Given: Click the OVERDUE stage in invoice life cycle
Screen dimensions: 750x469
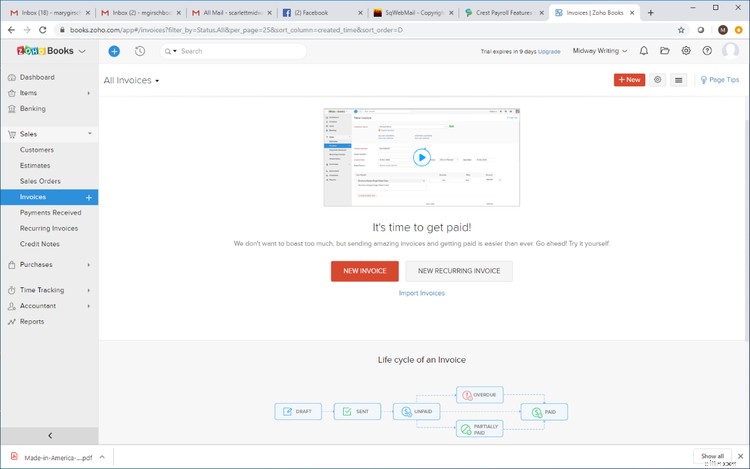Looking at the screenshot, I should pyautogui.click(x=480, y=395).
